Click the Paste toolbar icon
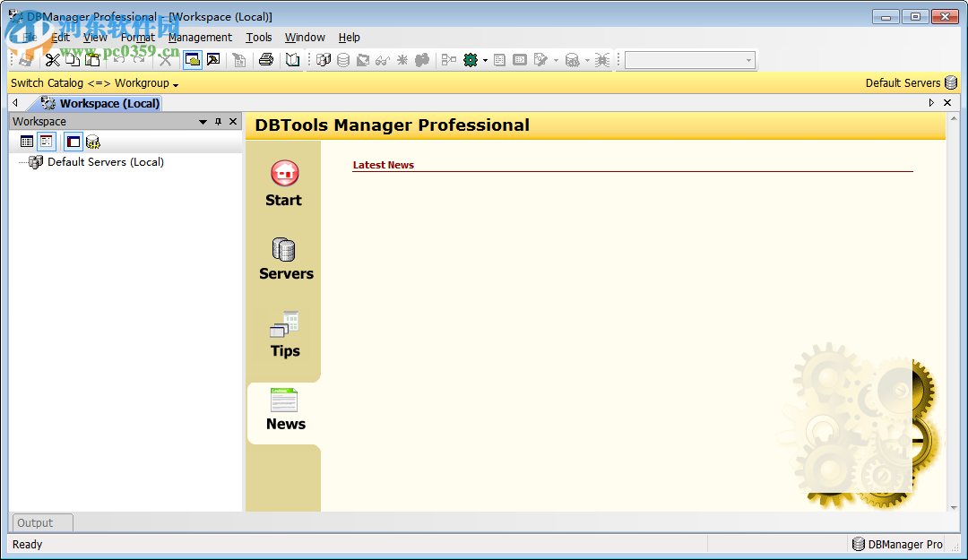This screenshot has width=968, height=560. [x=92, y=59]
